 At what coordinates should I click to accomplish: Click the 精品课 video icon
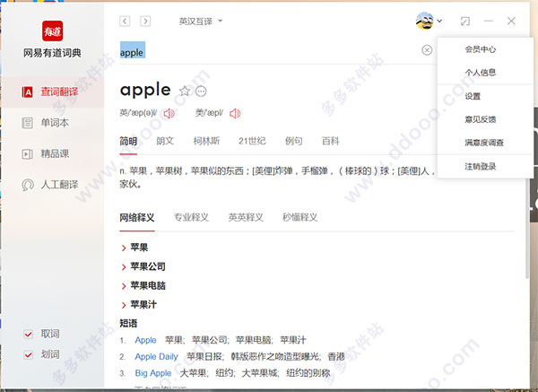coord(28,153)
